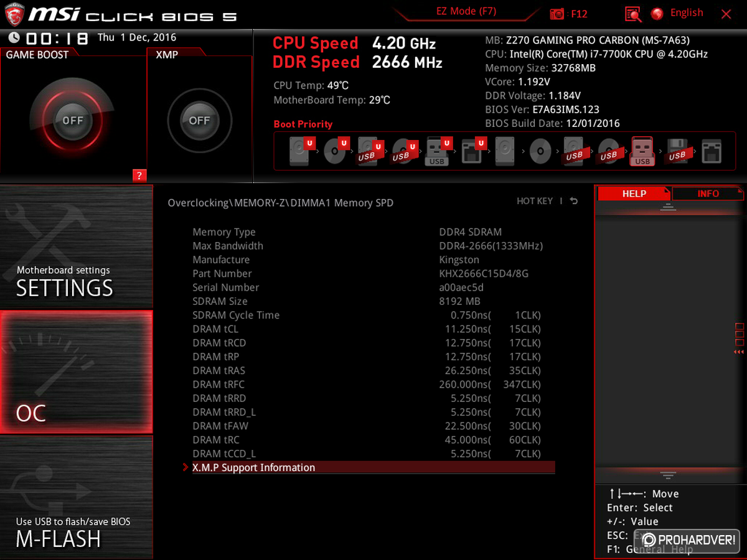
Task: Click the SDRAM Size 8192 MB value
Action: coord(459,301)
